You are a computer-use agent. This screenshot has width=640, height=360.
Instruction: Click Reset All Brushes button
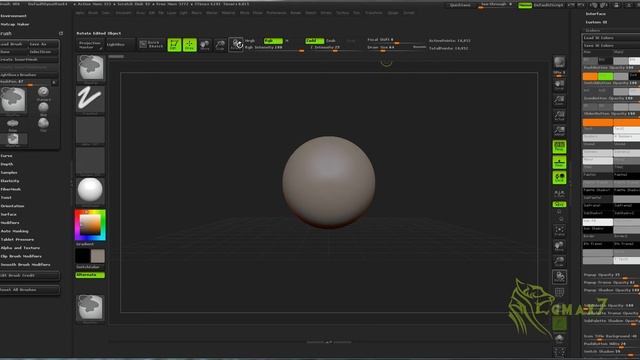(x=29, y=290)
